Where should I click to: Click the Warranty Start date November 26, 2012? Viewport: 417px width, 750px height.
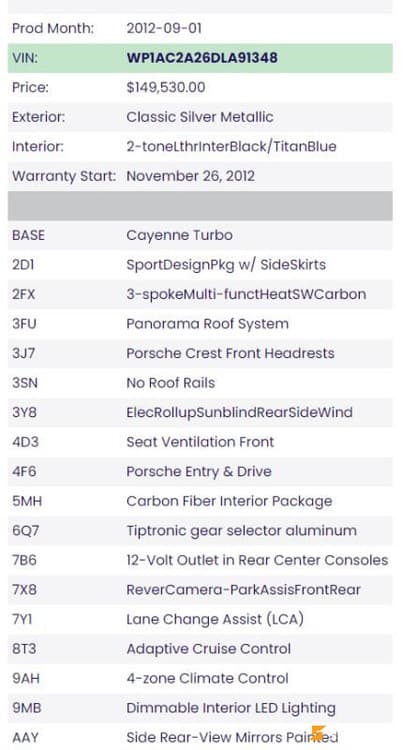(x=190, y=176)
